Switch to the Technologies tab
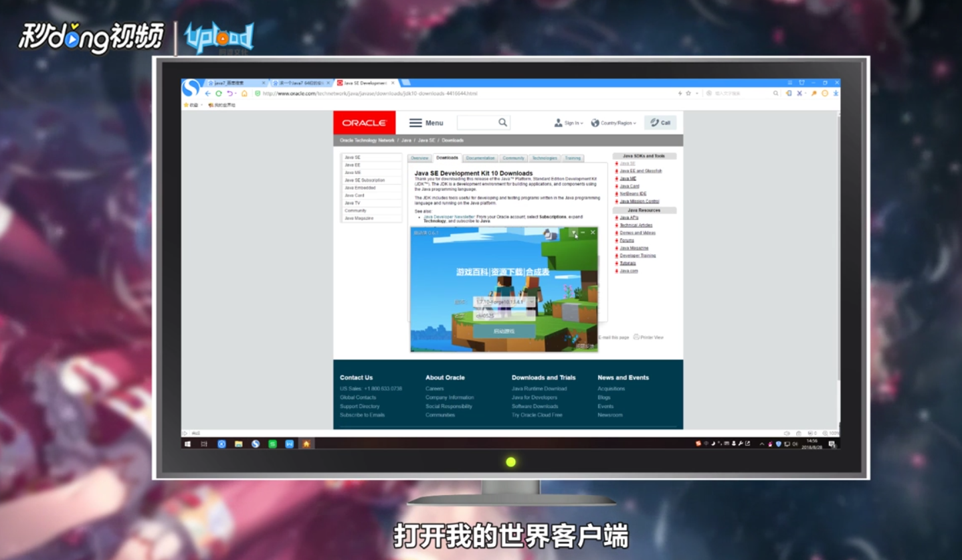The height and width of the screenshot is (560, 962). (x=544, y=159)
